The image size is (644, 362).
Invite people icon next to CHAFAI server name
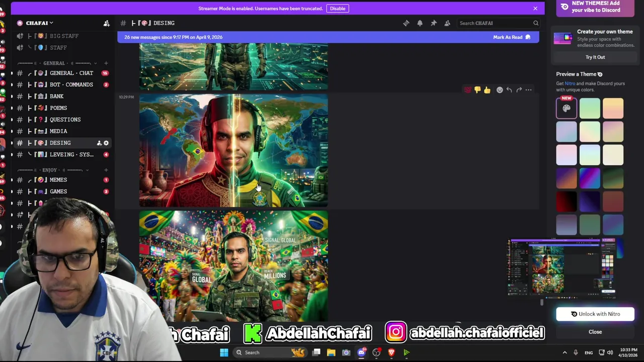(x=107, y=23)
